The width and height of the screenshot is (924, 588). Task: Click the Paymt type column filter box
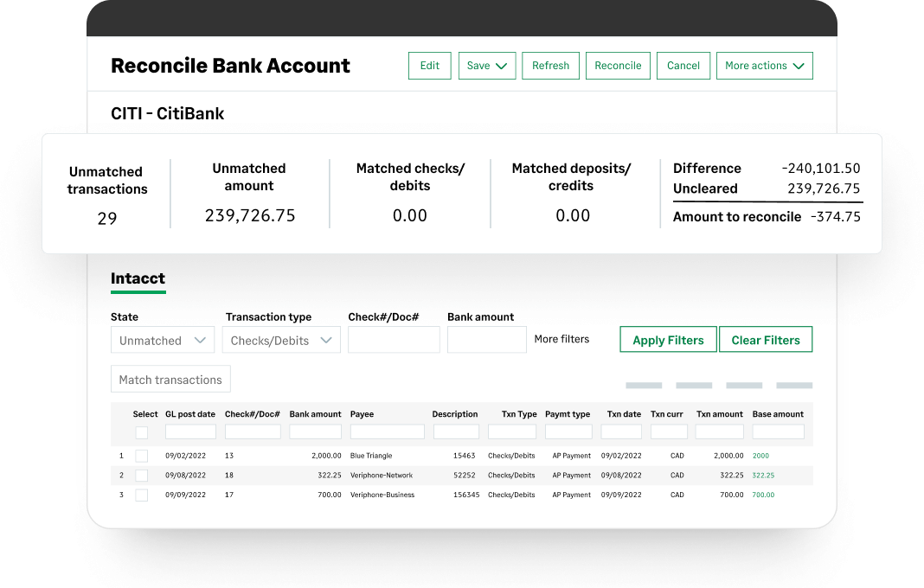pyautogui.click(x=568, y=431)
